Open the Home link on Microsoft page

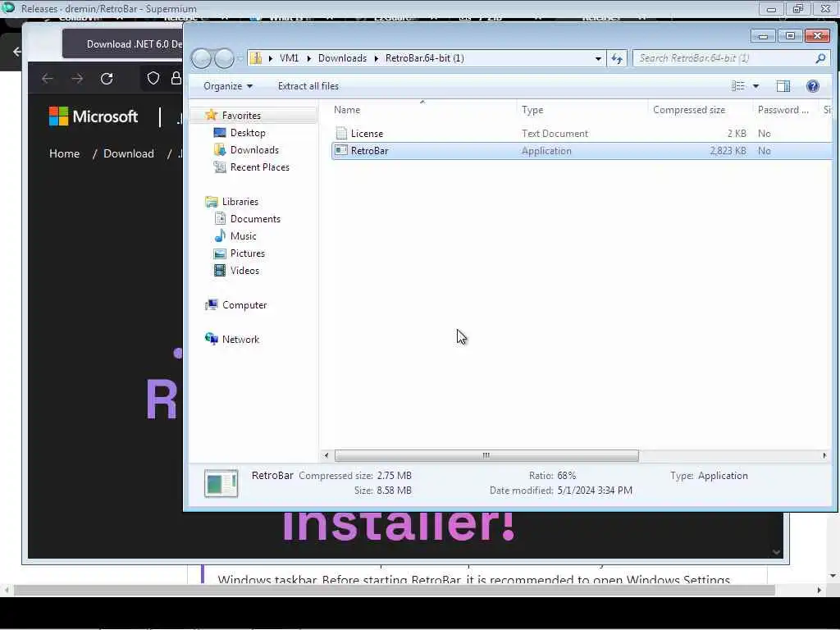click(64, 153)
